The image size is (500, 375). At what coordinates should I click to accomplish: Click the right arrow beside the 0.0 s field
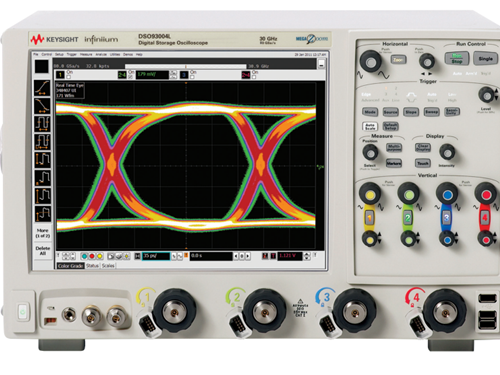(x=248, y=256)
